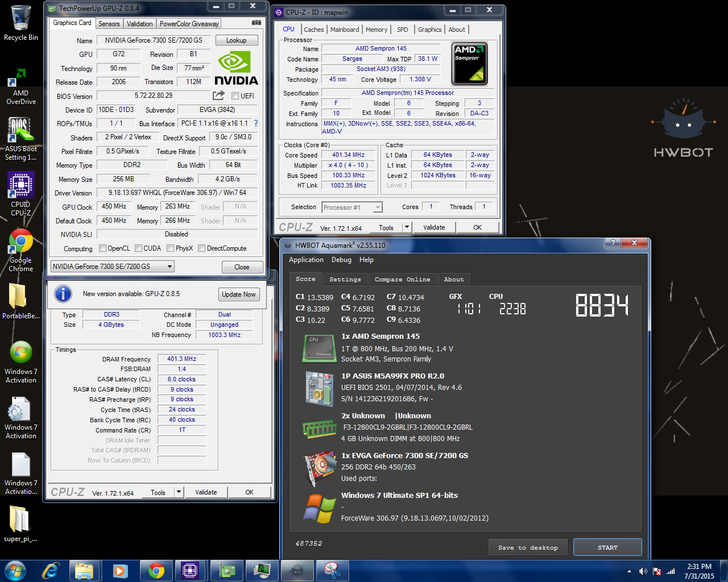Click the NVIDIA logo in GPU-Z

tap(237, 68)
